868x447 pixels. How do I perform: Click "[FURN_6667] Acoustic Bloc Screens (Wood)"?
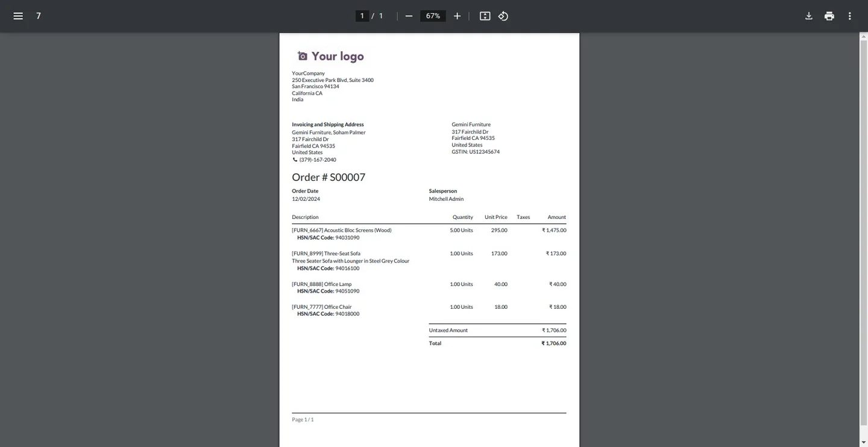click(x=342, y=230)
